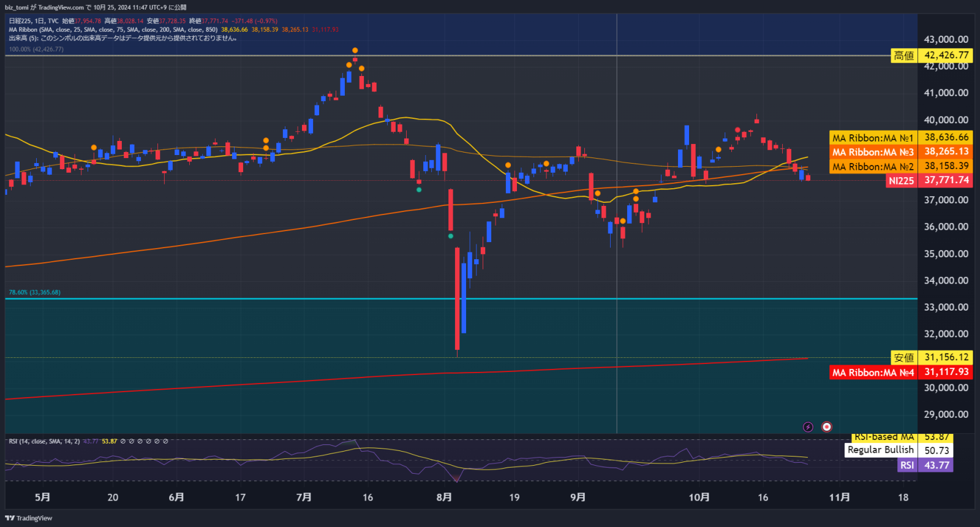Click the 5月 date axis label

tap(43, 497)
